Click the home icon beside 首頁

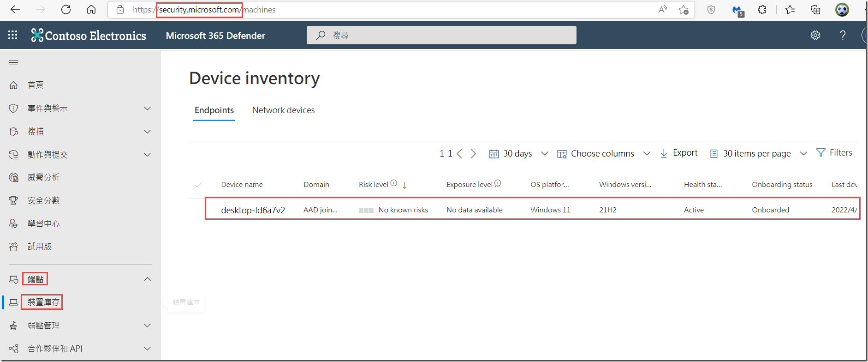pyautogui.click(x=14, y=85)
